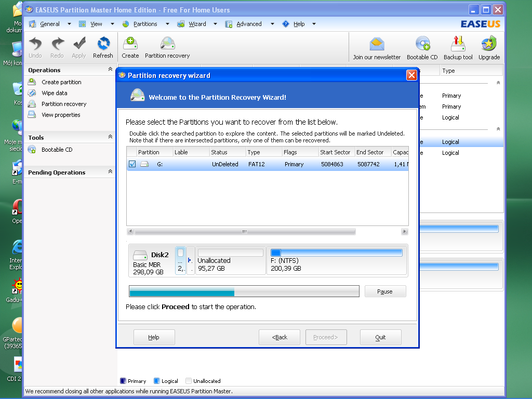The image size is (532, 399).
Task: Sort by Start Sector column header
Action: [x=337, y=152]
